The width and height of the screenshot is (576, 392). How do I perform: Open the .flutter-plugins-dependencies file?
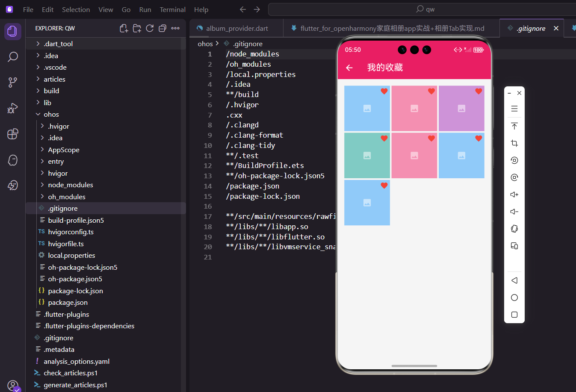point(106,326)
